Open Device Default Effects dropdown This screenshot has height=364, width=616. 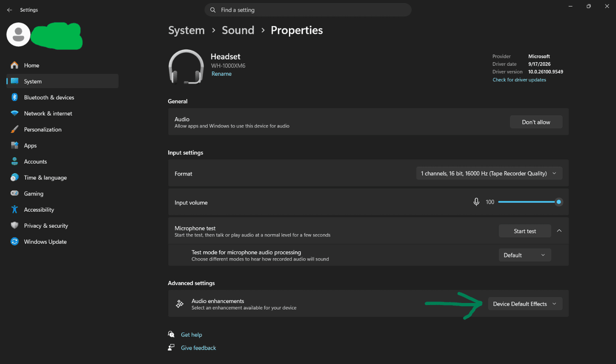pyautogui.click(x=525, y=304)
